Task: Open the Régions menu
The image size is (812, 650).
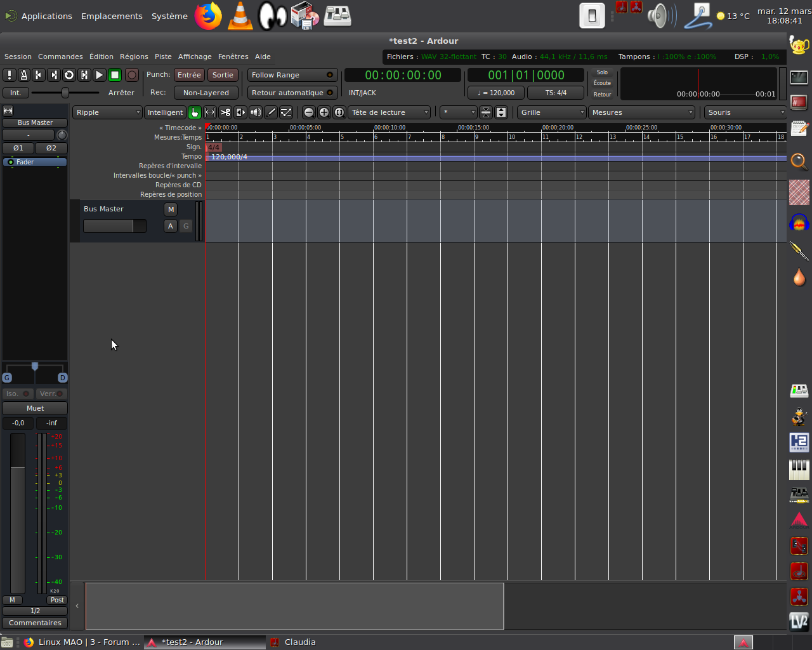Action: (134, 56)
